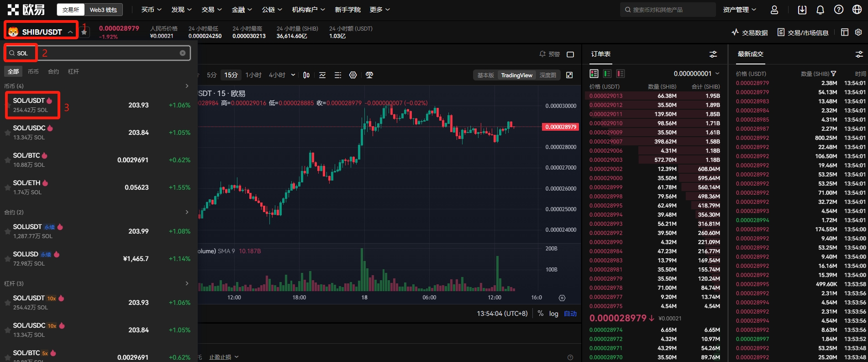The image size is (868, 362).
Task: Toggle log scale on chart
Action: pyautogui.click(x=554, y=314)
